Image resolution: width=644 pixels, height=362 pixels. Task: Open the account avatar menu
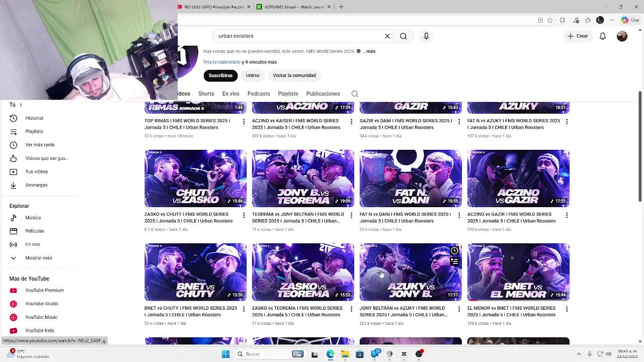tap(622, 36)
